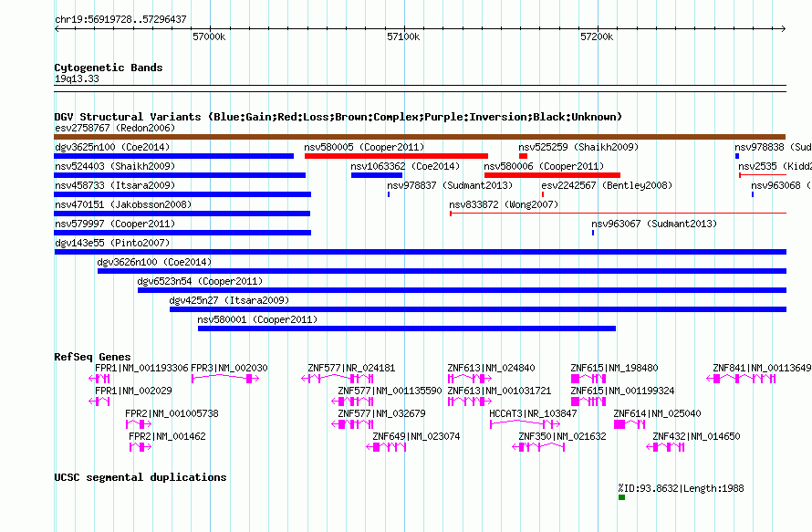Select the Cytogenetic Bands track title

tap(109, 68)
